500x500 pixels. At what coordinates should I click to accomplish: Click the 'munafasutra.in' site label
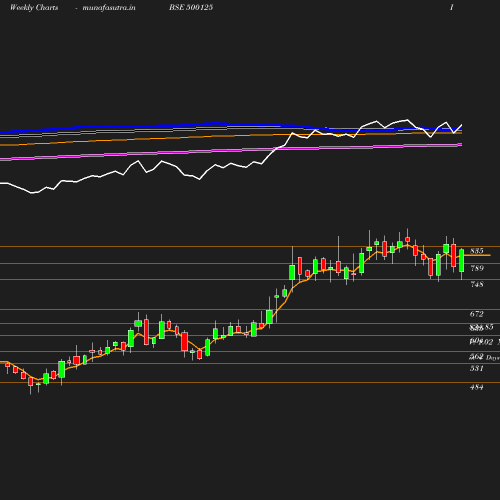[109, 7]
